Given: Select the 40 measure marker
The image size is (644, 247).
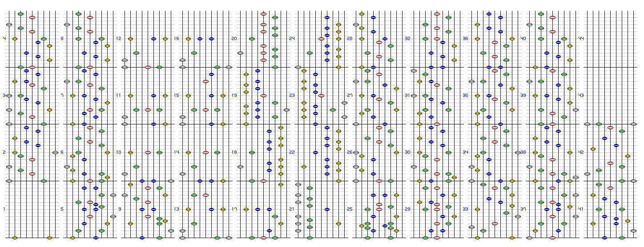Looking at the screenshot, I should [523, 39].
